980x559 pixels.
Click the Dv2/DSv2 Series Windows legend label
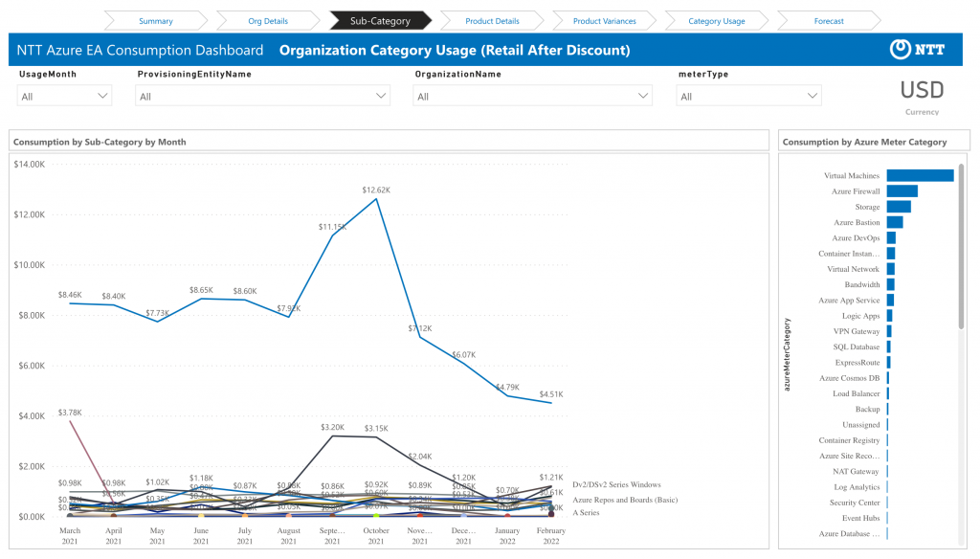(x=616, y=484)
